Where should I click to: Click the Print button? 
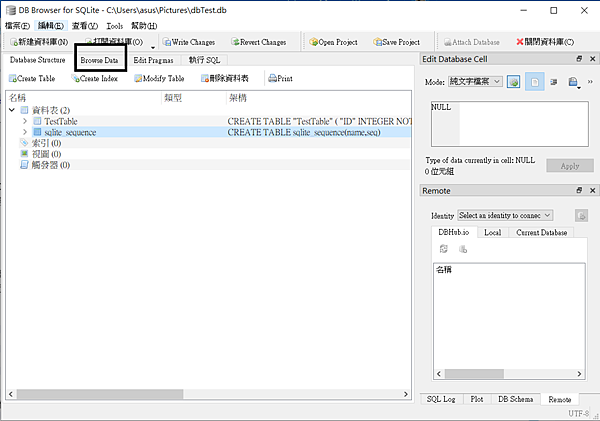[280, 78]
